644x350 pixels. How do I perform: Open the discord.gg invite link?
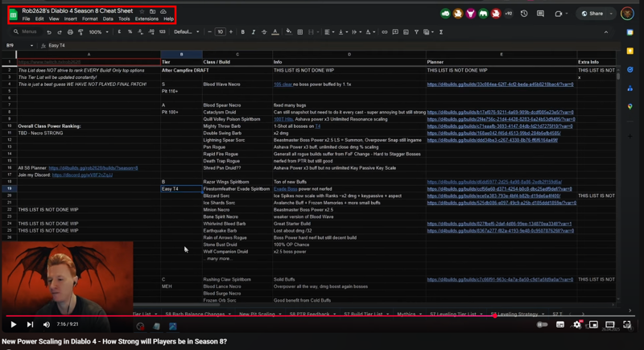click(82, 175)
